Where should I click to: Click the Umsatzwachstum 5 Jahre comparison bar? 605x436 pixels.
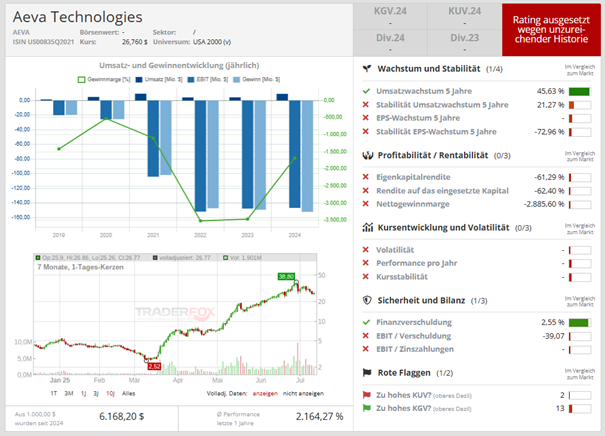click(580, 91)
